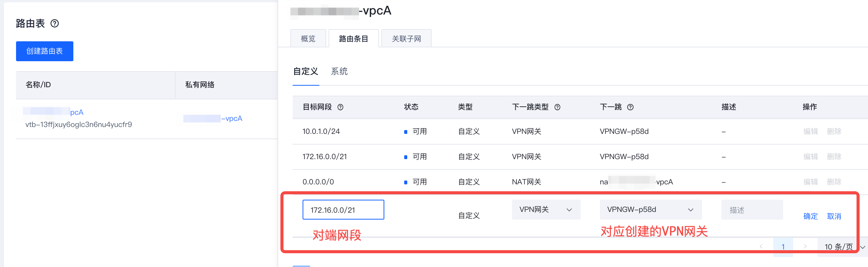Screen dimensions: 868x267
Task: Select the 路由条目 tab
Action: pos(354,39)
